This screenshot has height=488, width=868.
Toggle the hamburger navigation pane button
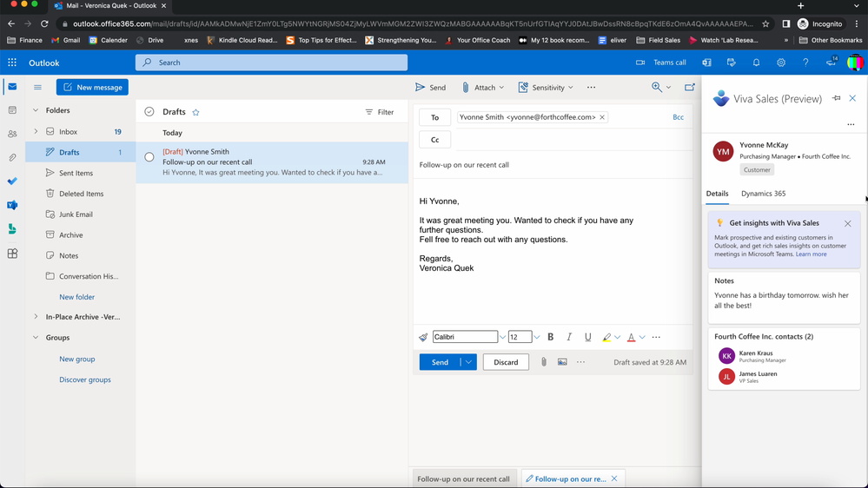click(37, 88)
